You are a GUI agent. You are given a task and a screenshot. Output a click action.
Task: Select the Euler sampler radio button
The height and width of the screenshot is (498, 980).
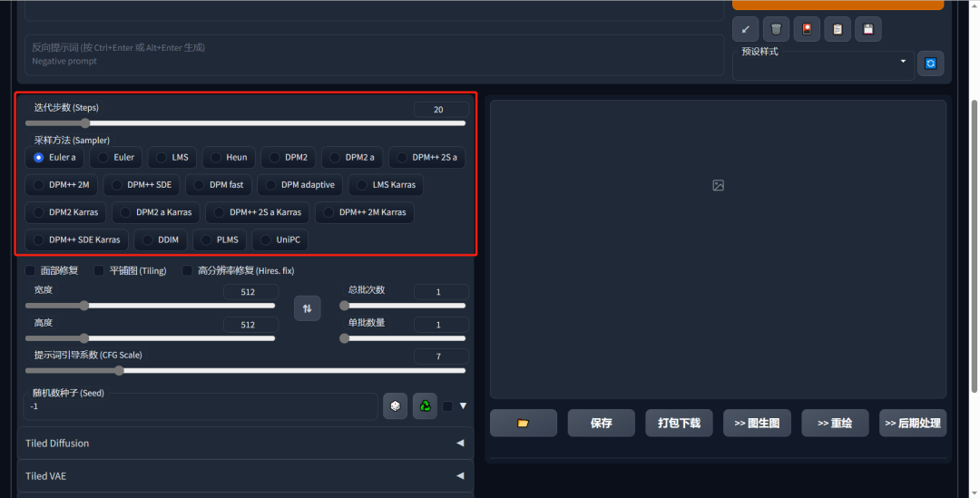point(115,157)
